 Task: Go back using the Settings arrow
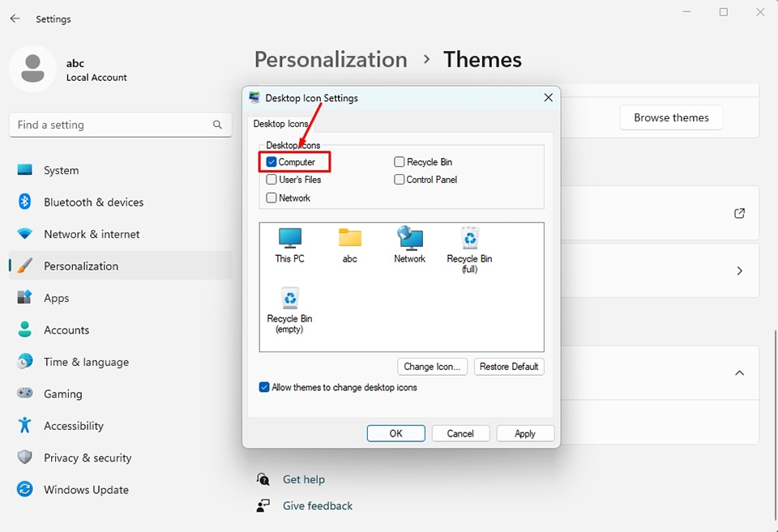(x=15, y=19)
